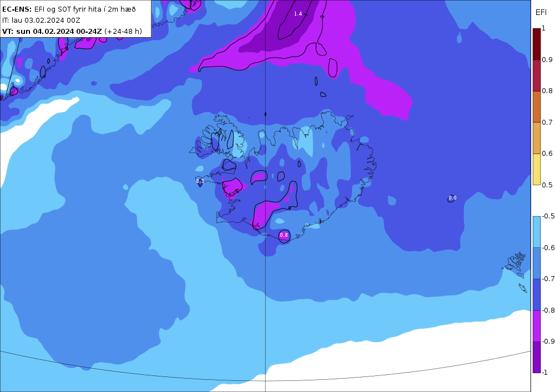Click the '0.8' contour label south of Iceland
555x392 pixels.
click(x=284, y=235)
